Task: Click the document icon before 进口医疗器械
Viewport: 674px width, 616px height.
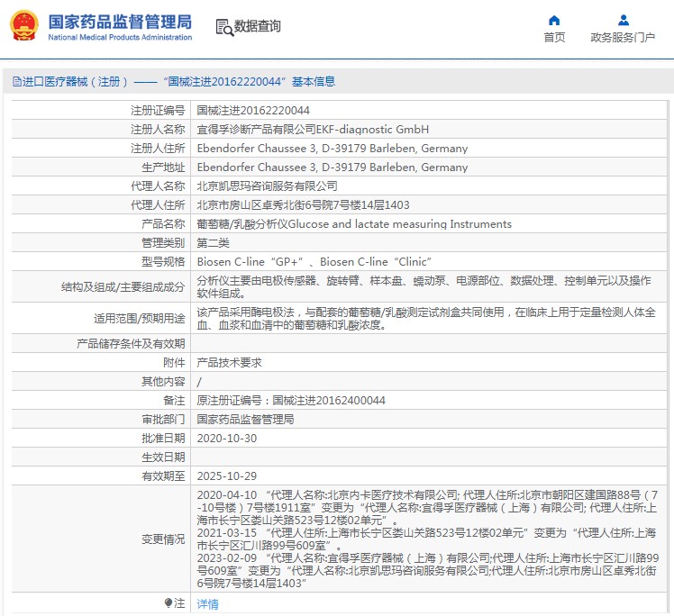Action: 15,82
